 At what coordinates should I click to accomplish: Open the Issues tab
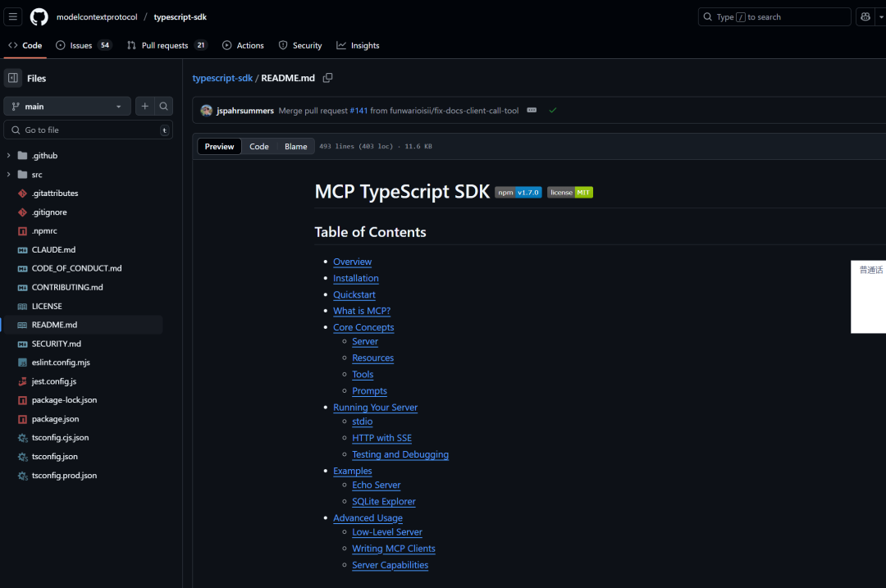(x=84, y=45)
